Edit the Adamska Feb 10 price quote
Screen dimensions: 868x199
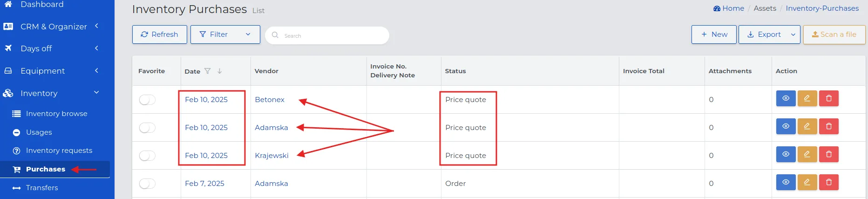point(807,126)
